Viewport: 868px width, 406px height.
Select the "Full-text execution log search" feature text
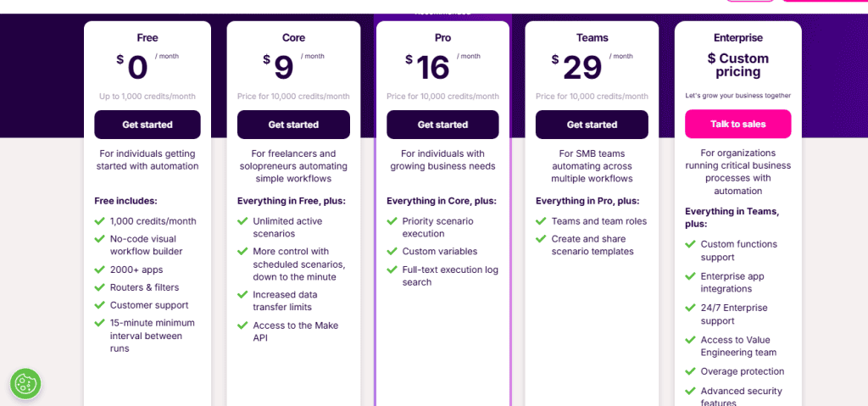pyautogui.click(x=450, y=275)
